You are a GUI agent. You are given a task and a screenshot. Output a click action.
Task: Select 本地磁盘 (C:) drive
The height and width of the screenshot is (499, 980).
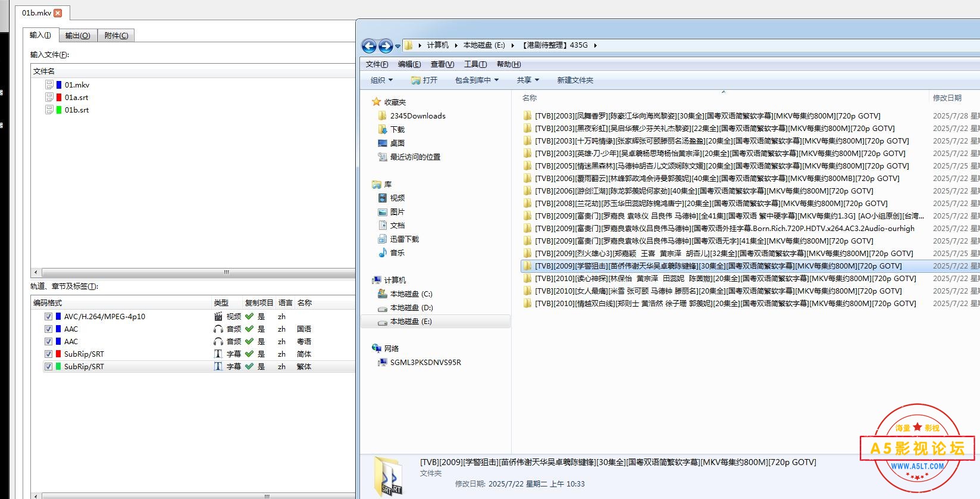[x=411, y=294]
